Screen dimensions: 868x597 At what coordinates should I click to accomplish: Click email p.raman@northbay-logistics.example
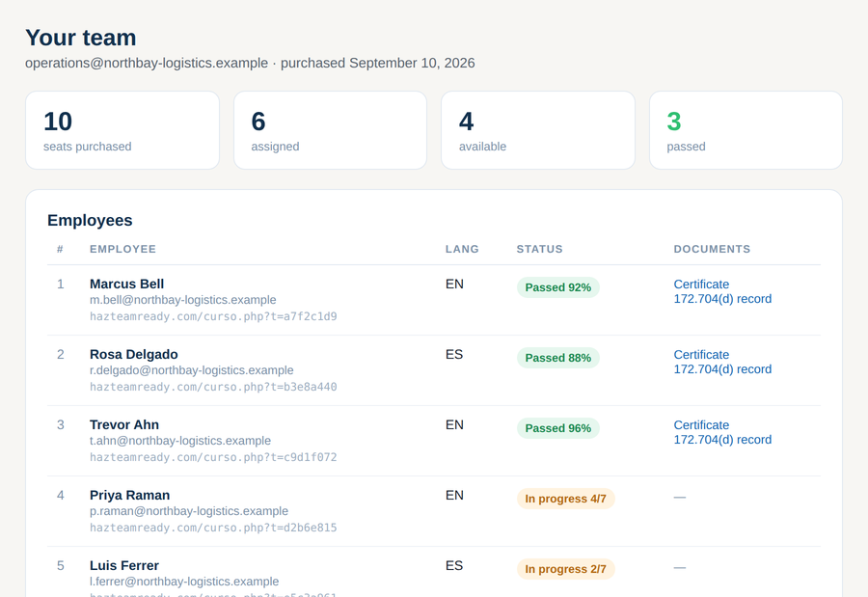189,511
